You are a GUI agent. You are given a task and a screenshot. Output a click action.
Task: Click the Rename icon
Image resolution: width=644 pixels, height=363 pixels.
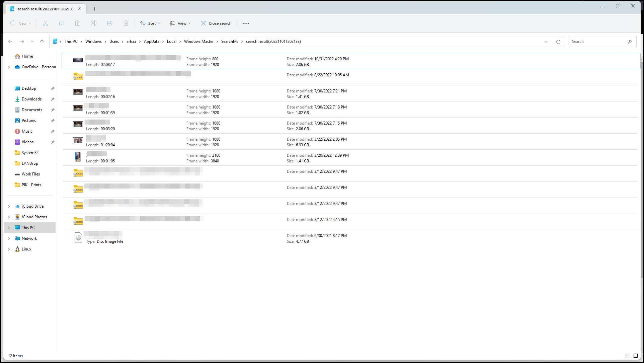94,23
